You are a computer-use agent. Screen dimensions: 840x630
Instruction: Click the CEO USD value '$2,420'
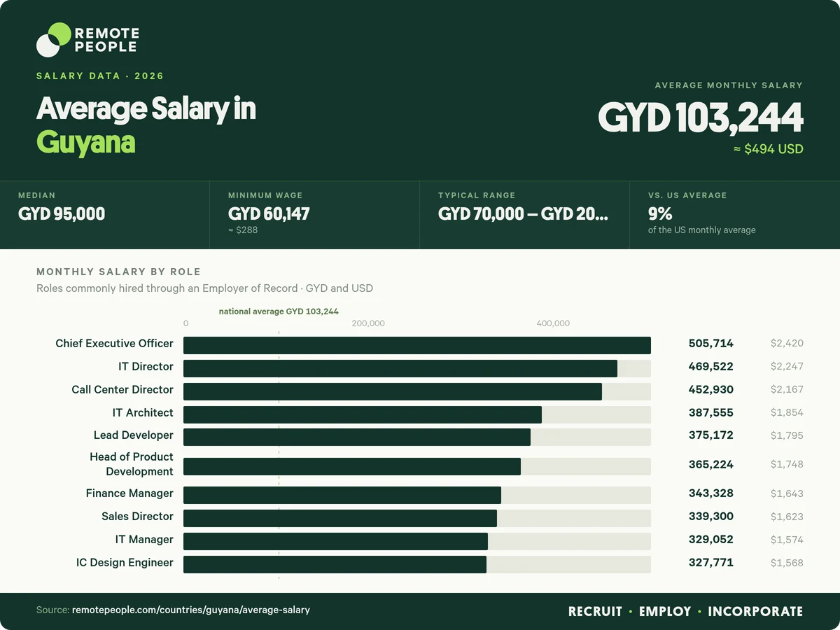coord(787,344)
